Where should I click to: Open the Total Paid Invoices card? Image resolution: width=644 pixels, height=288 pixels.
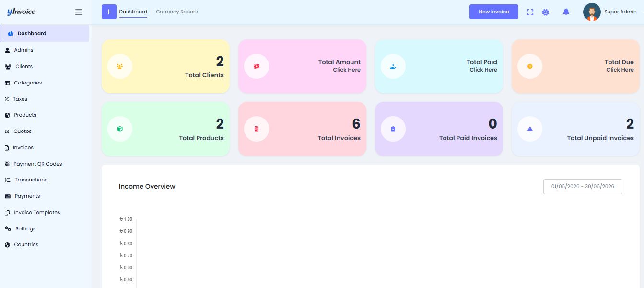439,129
